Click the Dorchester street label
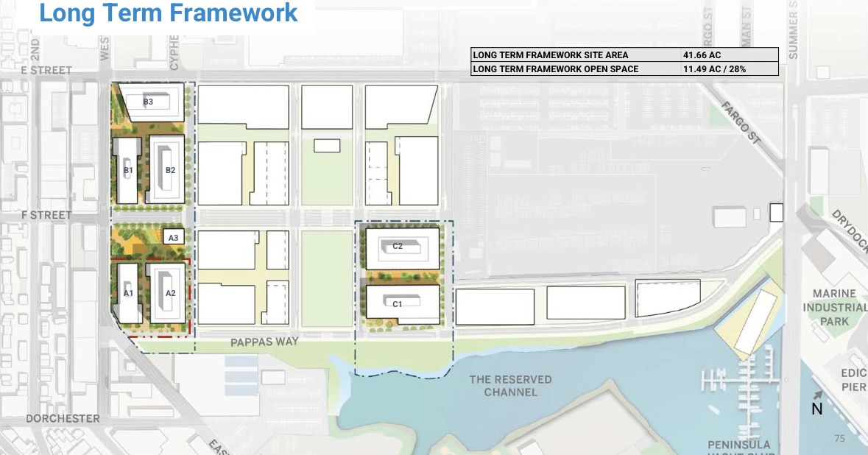868x455 pixels. click(63, 418)
